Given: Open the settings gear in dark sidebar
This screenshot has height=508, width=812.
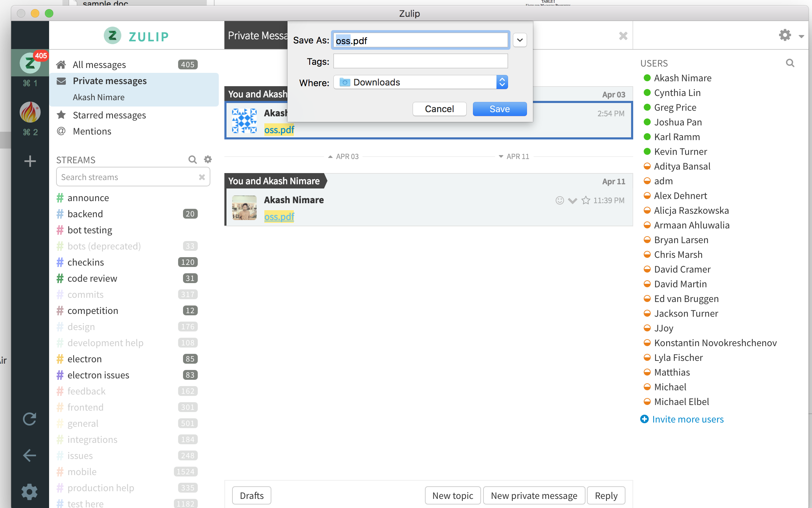Looking at the screenshot, I should tap(30, 492).
